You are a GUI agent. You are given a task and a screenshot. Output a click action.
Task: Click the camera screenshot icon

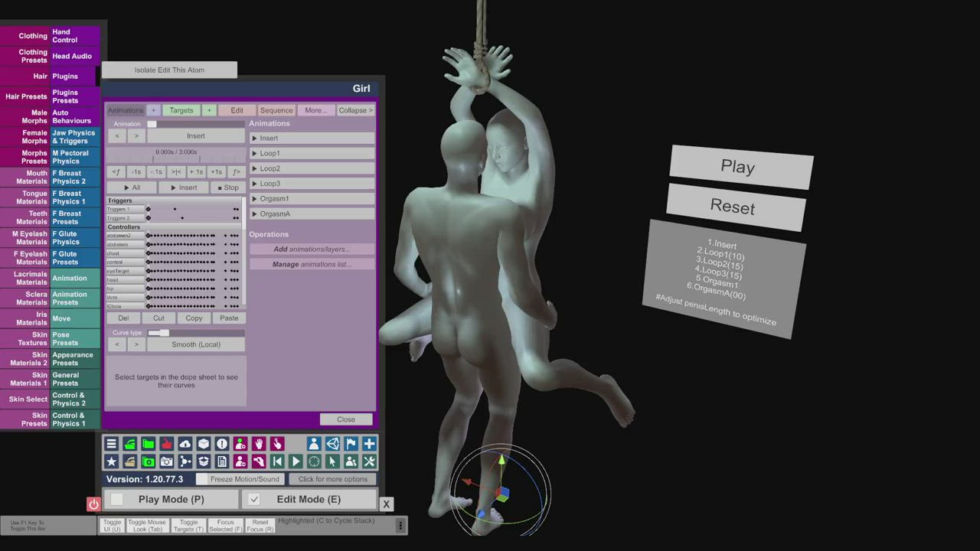[x=166, y=461]
